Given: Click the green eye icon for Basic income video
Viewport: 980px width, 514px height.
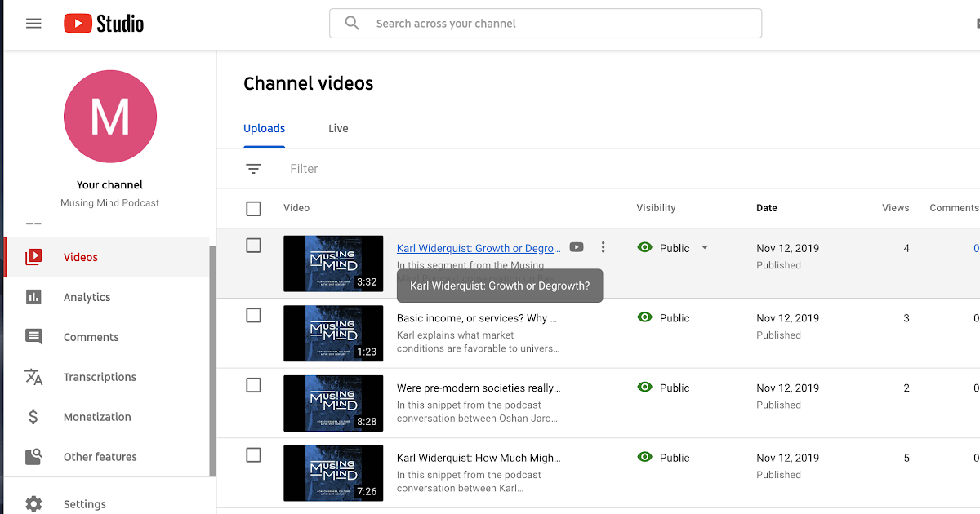Looking at the screenshot, I should coord(645,317).
